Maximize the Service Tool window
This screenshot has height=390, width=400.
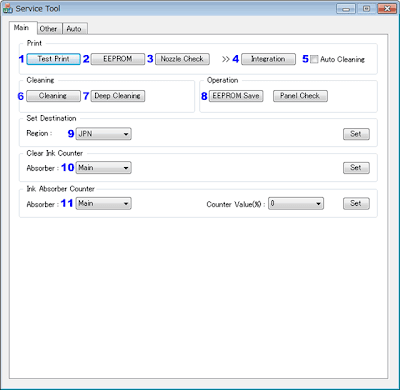366,9
